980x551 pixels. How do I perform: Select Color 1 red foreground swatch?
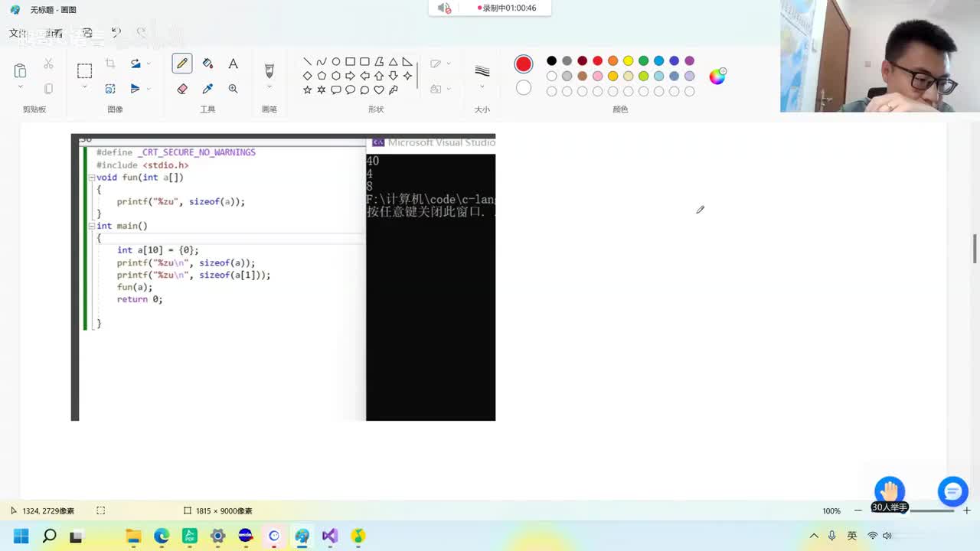tap(524, 64)
